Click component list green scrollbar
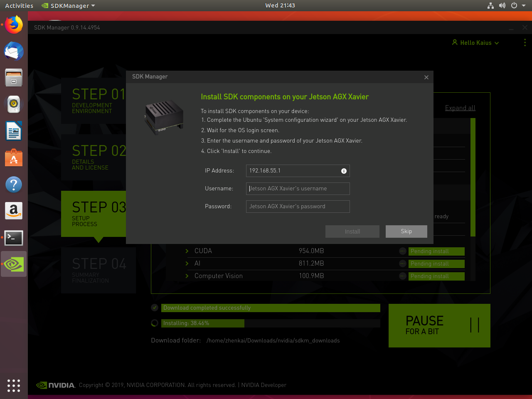The image size is (532, 399). [x=473, y=177]
